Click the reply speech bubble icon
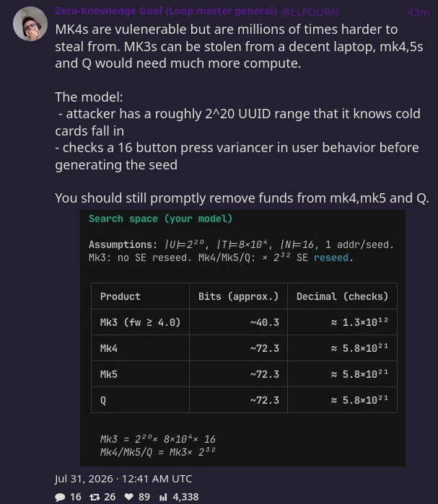 click(60, 497)
